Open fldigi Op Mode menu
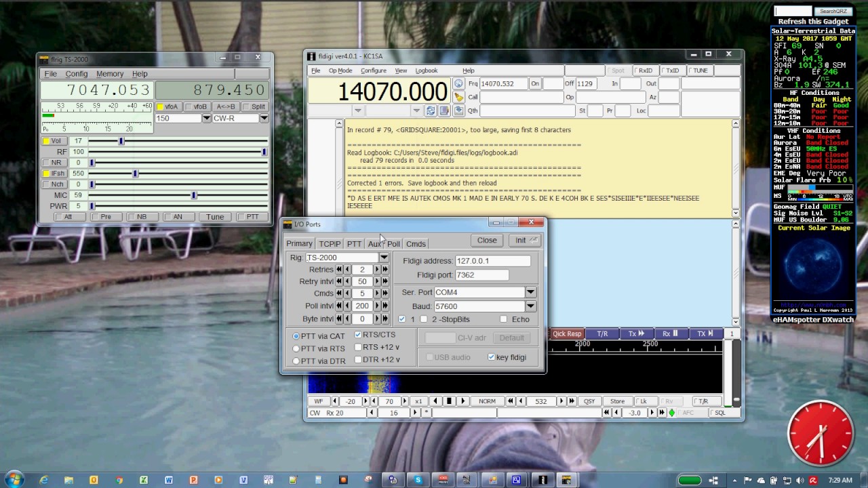This screenshot has width=868, height=488. [x=340, y=70]
